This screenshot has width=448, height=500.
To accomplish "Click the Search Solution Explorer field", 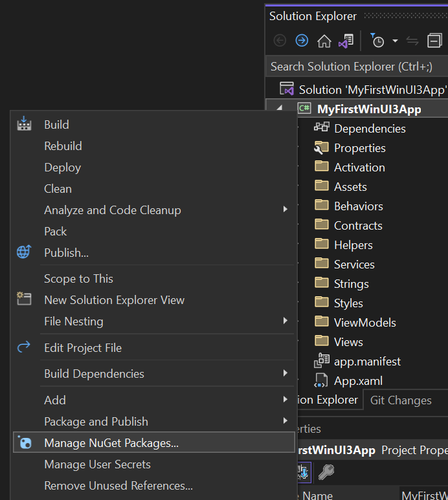I will pos(357,67).
